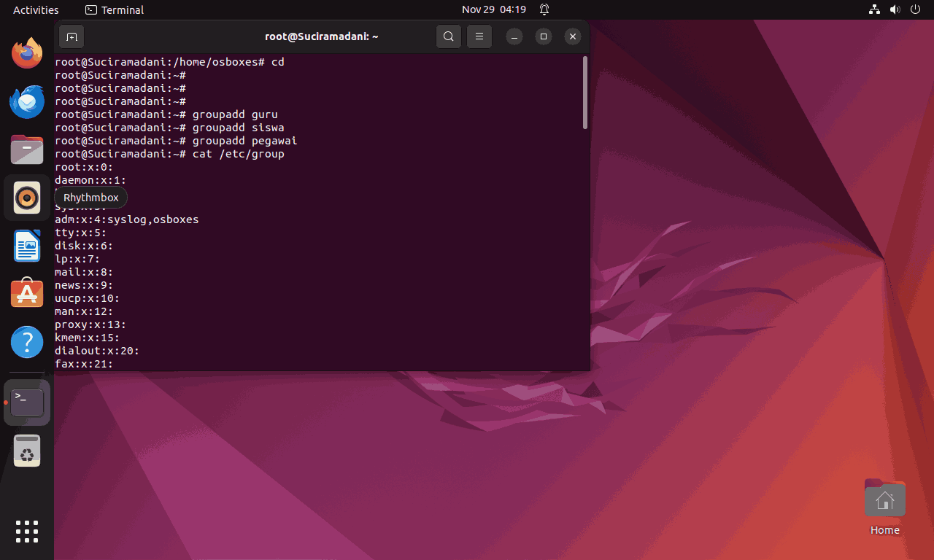The height and width of the screenshot is (560, 934).
Task: Open Ubuntu Software from the dock
Action: 27,293
